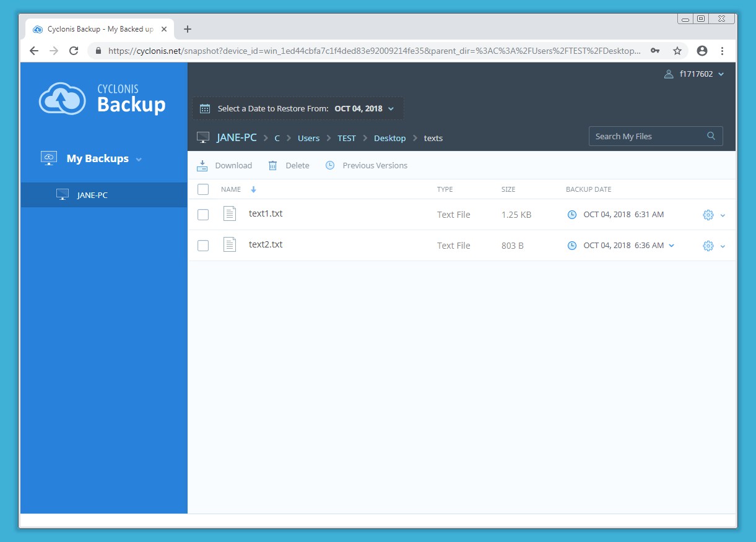Click the Previous Versions clock icon
Screen dimensions: 756x542
pyautogui.click(x=329, y=165)
